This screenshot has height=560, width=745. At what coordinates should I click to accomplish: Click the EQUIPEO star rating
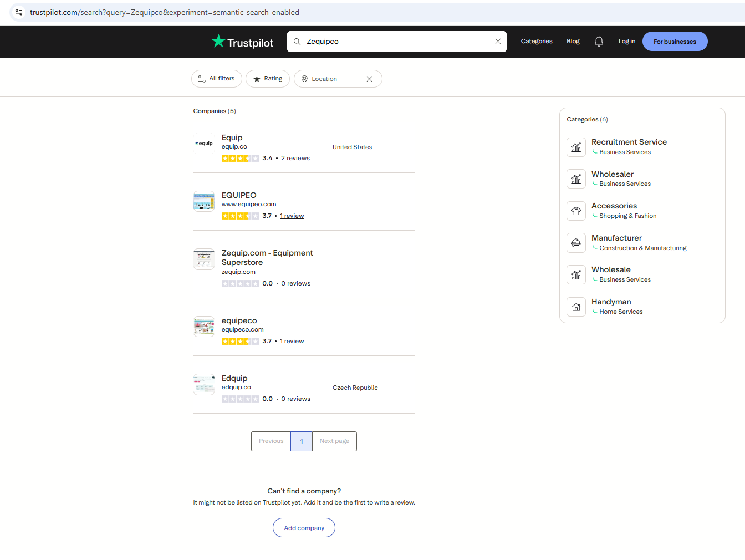click(240, 216)
